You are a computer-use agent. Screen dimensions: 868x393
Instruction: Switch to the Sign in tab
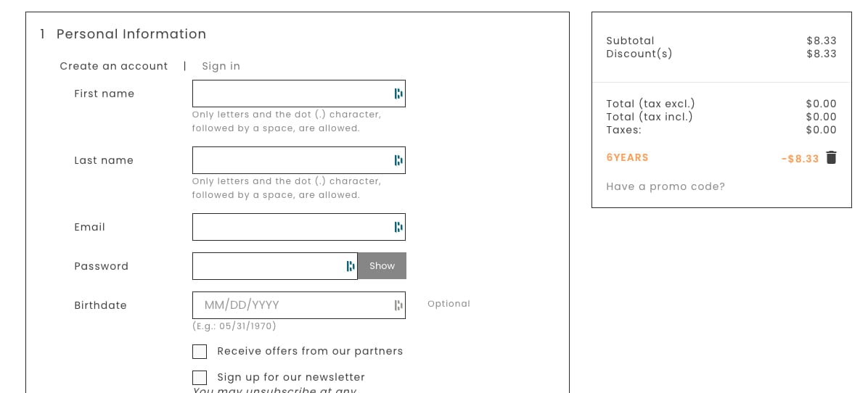point(221,66)
